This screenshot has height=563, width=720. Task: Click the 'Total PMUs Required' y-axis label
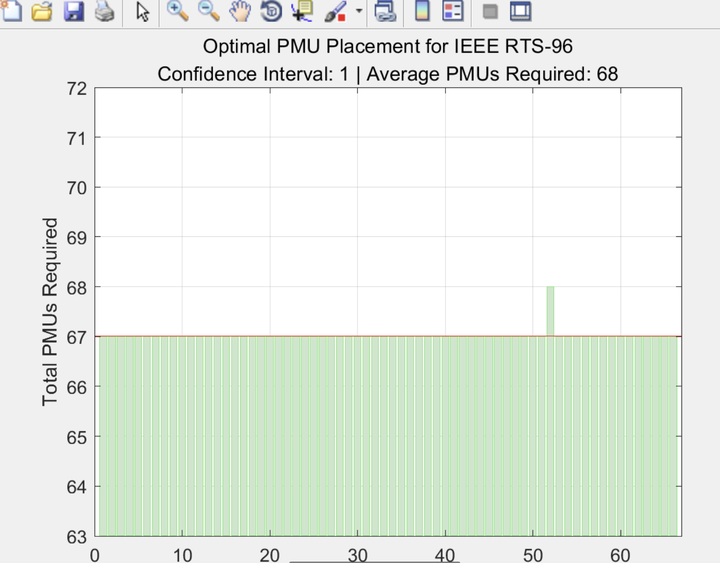[x=50, y=312]
